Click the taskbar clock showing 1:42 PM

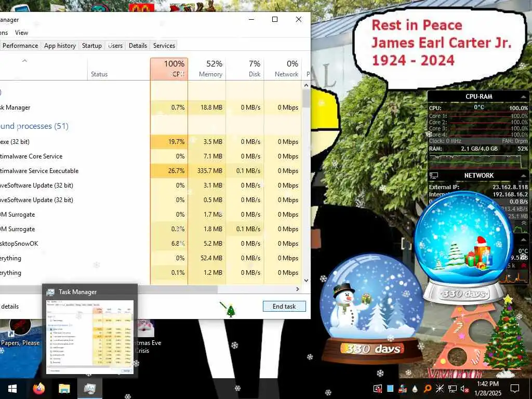tap(487, 389)
